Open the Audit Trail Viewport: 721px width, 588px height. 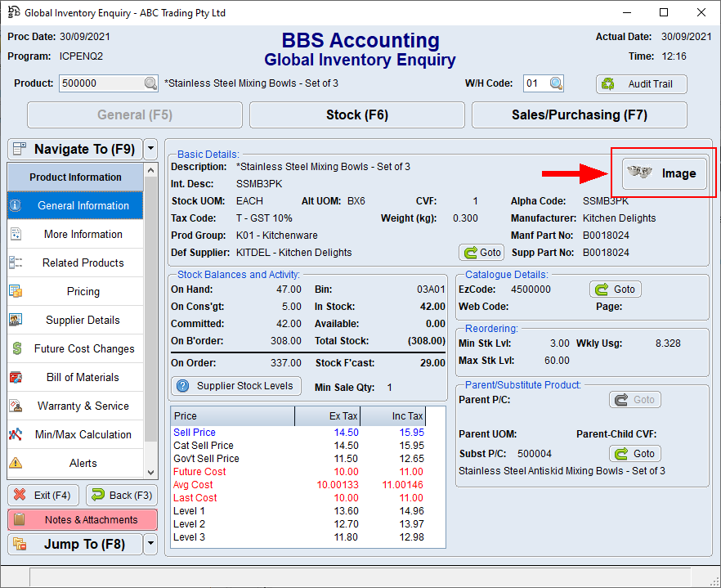tap(641, 84)
